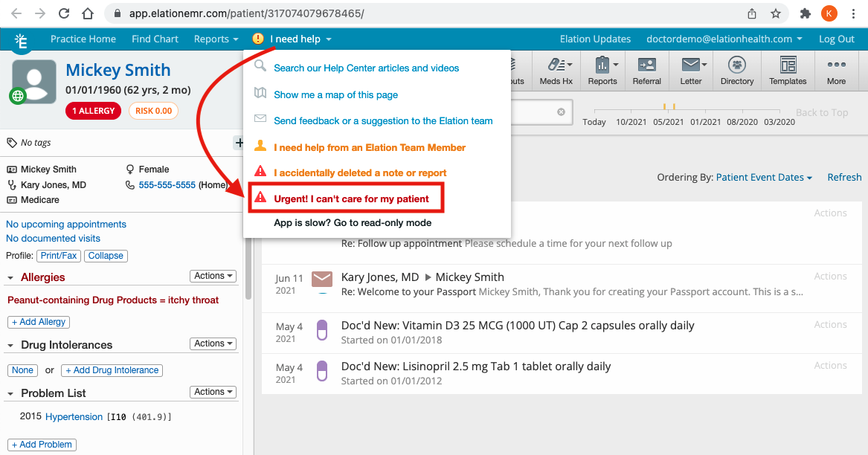Choose App is slow read-only mode option
This screenshot has height=455, width=868.
pos(353,222)
